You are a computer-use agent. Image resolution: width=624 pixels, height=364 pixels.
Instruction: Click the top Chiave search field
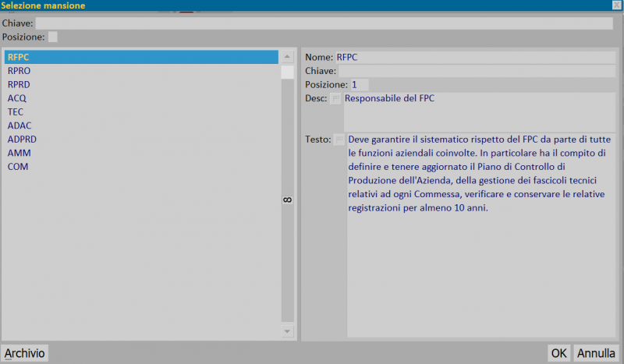coord(324,23)
